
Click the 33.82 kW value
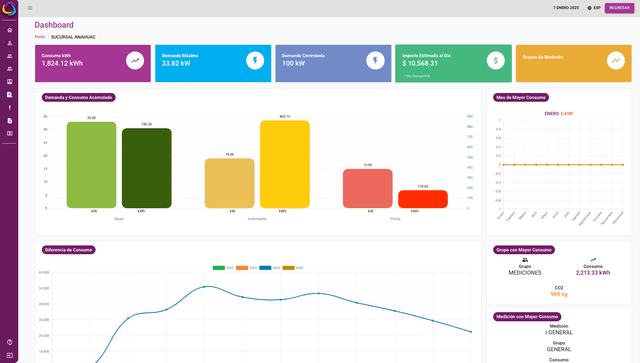tap(176, 63)
